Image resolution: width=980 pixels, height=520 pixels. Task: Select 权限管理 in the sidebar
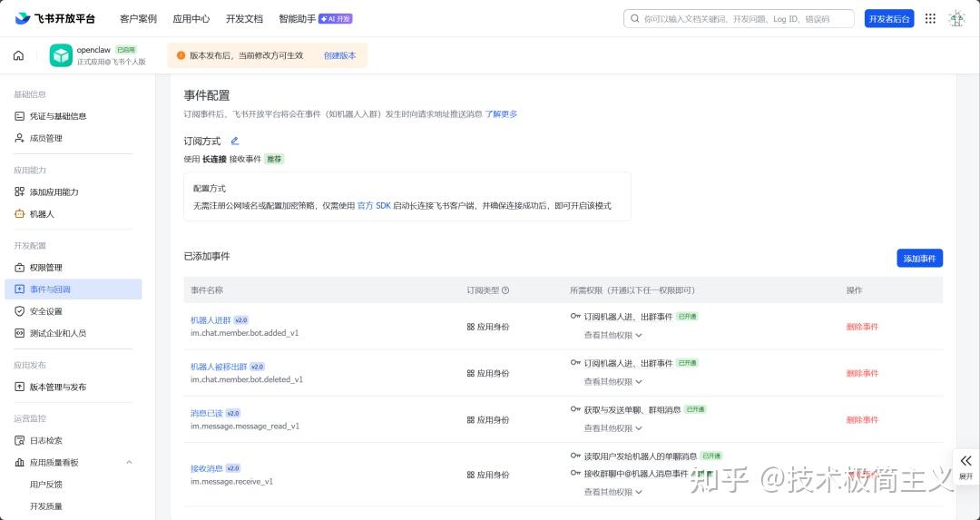[46, 268]
